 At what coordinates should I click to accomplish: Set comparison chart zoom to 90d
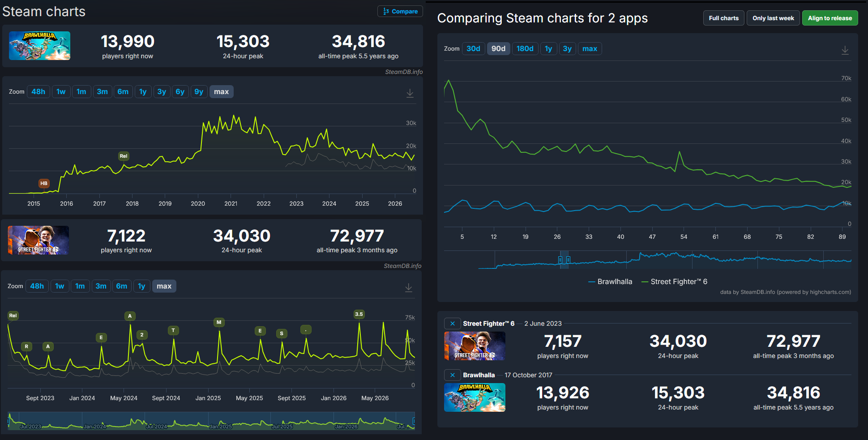498,49
